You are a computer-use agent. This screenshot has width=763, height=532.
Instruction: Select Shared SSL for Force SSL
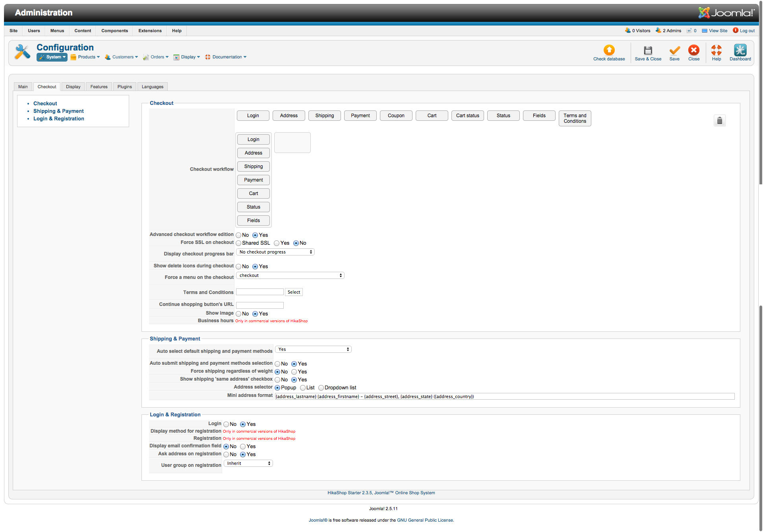pos(239,243)
